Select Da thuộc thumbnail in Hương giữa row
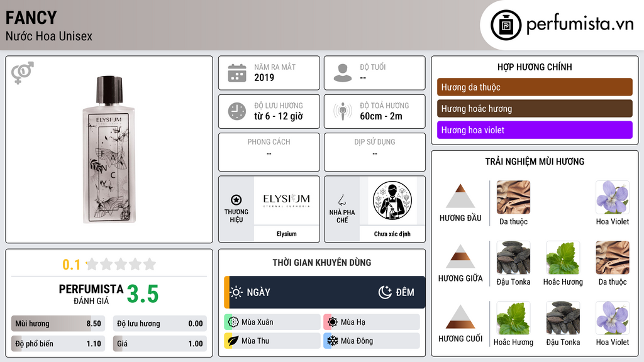Viewport: 644px width, 362px height. tap(613, 258)
